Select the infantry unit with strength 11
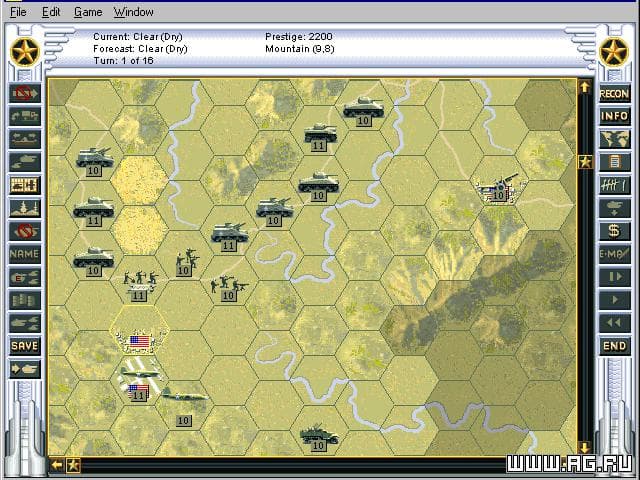The height and width of the screenshot is (480, 640). [139, 285]
